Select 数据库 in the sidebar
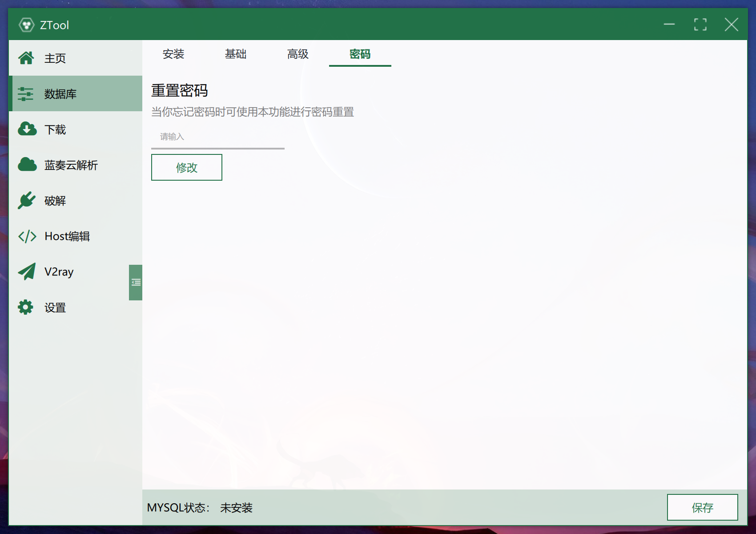 (x=76, y=93)
